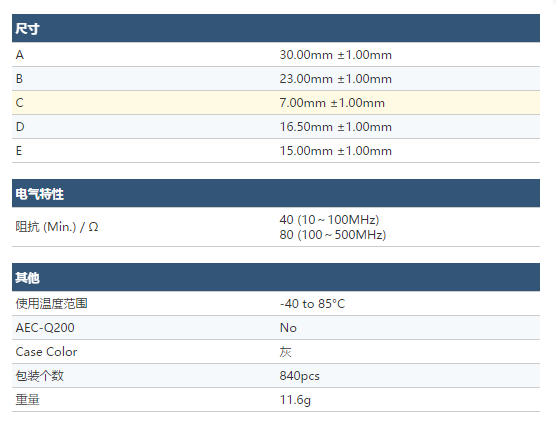Select the AEC-Q200 row label

click(x=45, y=328)
